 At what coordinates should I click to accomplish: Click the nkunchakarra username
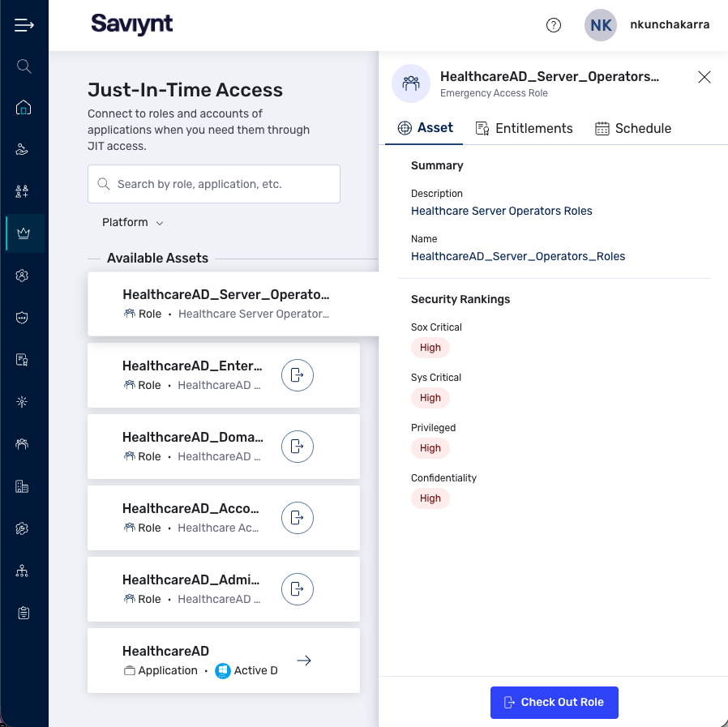point(670,24)
